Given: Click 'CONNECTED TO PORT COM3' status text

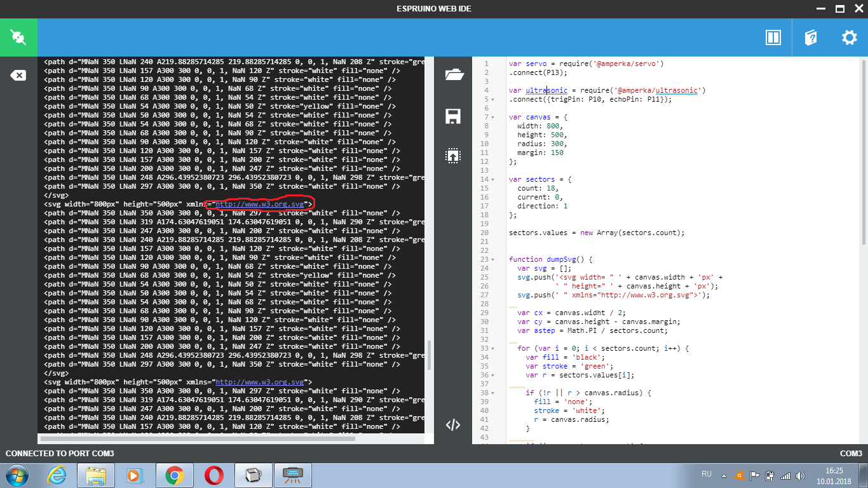Looking at the screenshot, I should point(60,454).
